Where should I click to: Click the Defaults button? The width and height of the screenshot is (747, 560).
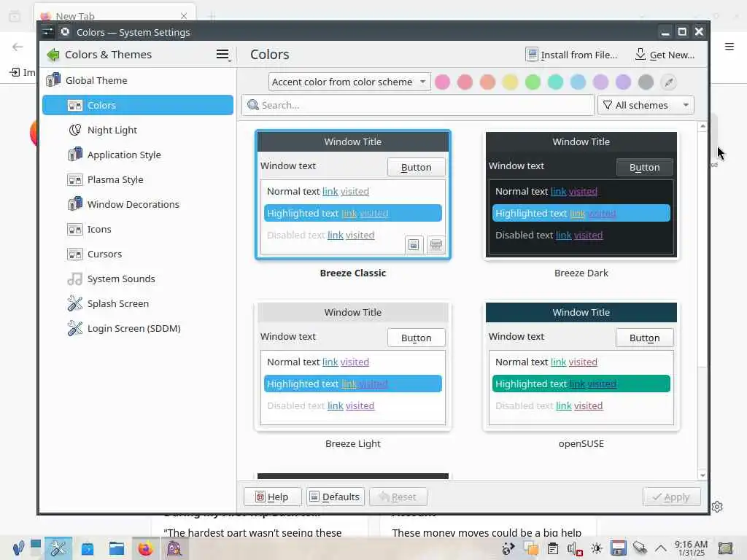[336, 497]
